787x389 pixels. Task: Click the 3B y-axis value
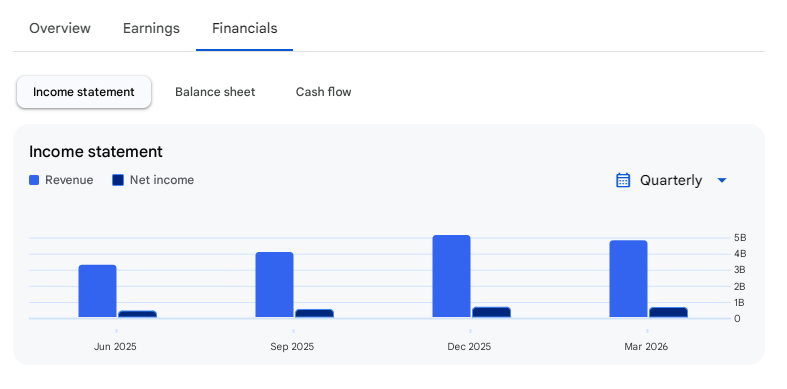pyautogui.click(x=740, y=270)
